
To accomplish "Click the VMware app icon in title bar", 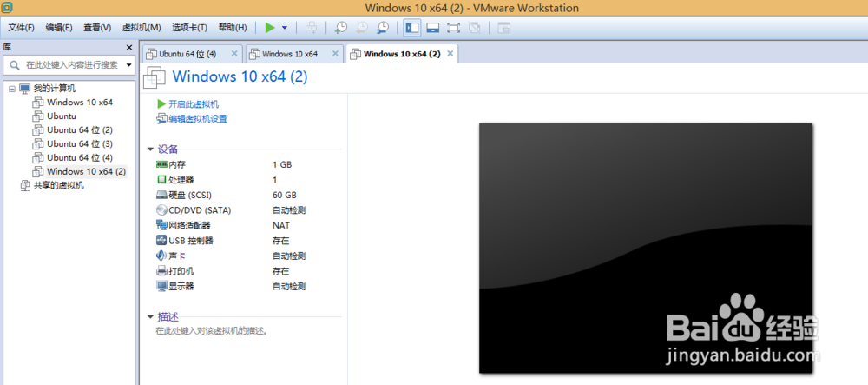I will coord(7,7).
